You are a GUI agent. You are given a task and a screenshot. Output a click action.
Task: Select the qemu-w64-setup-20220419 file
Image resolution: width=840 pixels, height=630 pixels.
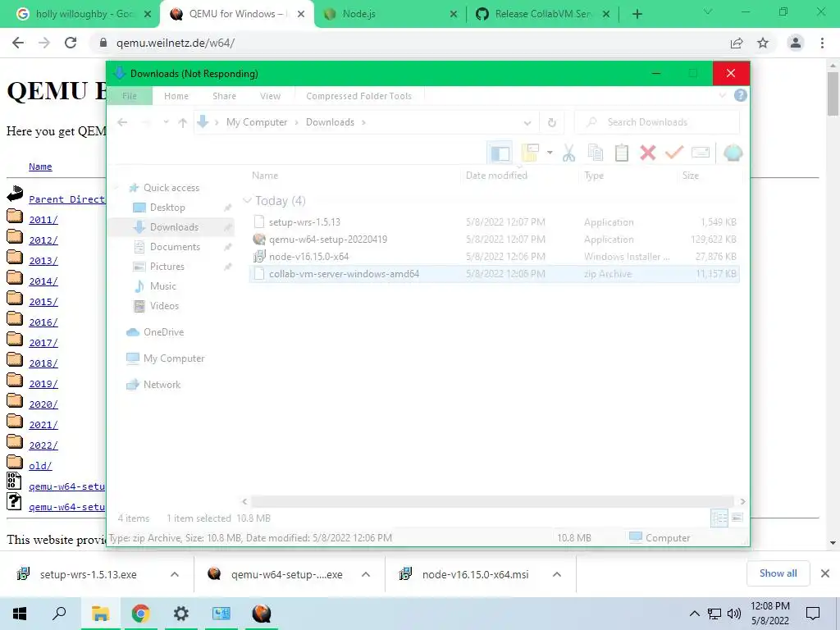point(494,239)
